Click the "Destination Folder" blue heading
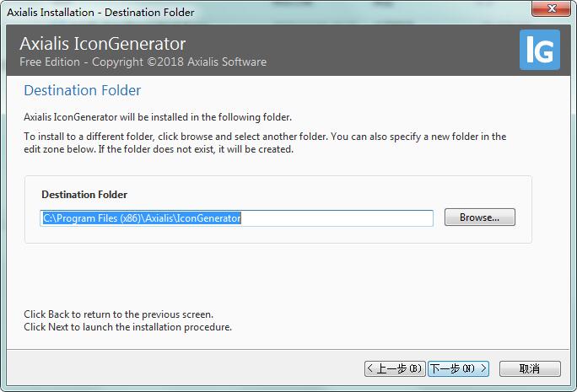The height and width of the screenshot is (392, 577). pos(83,90)
